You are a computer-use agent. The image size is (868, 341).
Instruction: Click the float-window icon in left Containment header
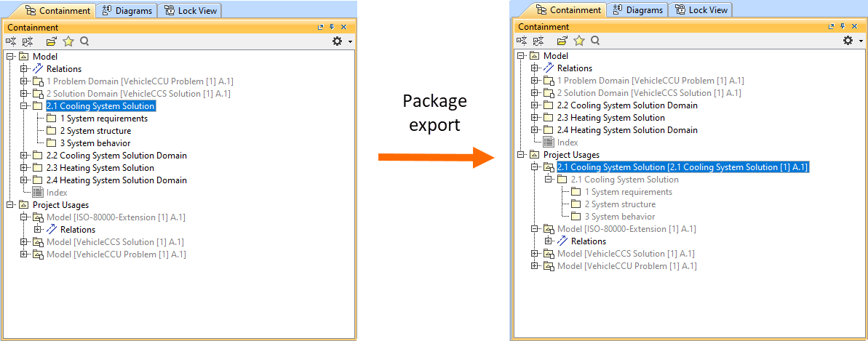coord(321,27)
